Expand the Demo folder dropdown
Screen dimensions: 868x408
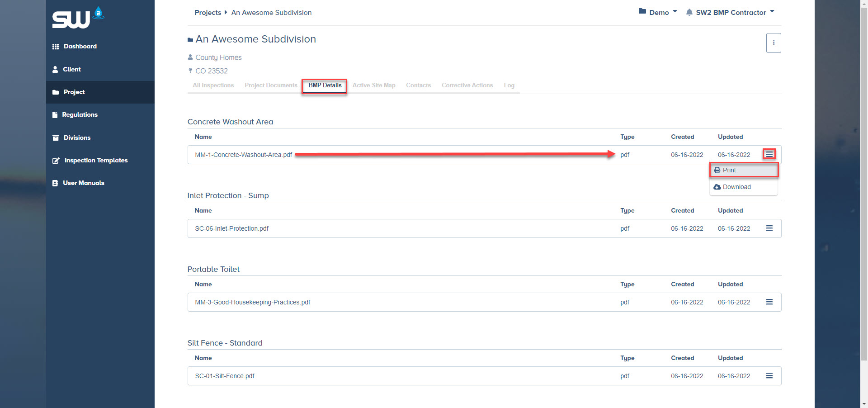pyautogui.click(x=658, y=12)
